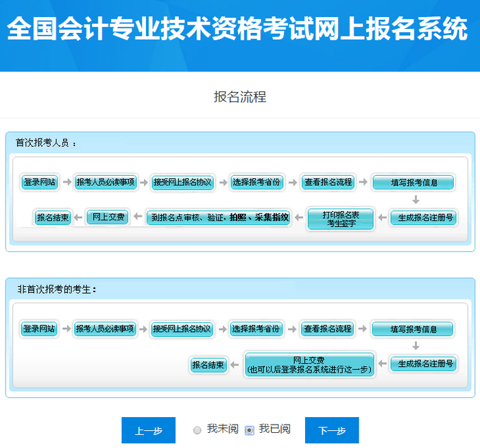The height and width of the screenshot is (448, 480).
Task: Click 查看报名流程 in 首次报考人员 flow
Action: point(328,182)
